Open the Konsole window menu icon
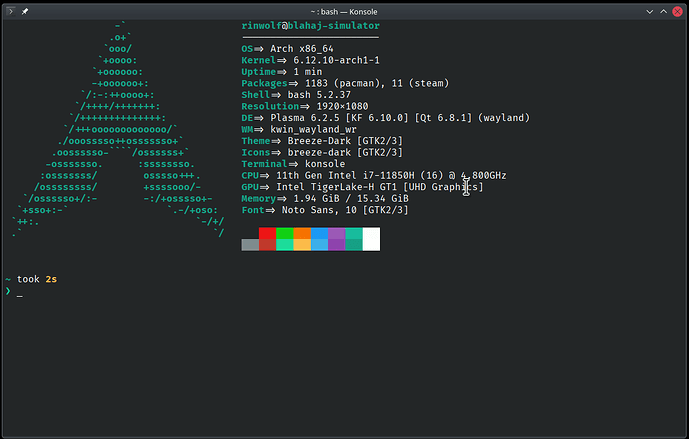The width and height of the screenshot is (689, 439). [9, 8]
